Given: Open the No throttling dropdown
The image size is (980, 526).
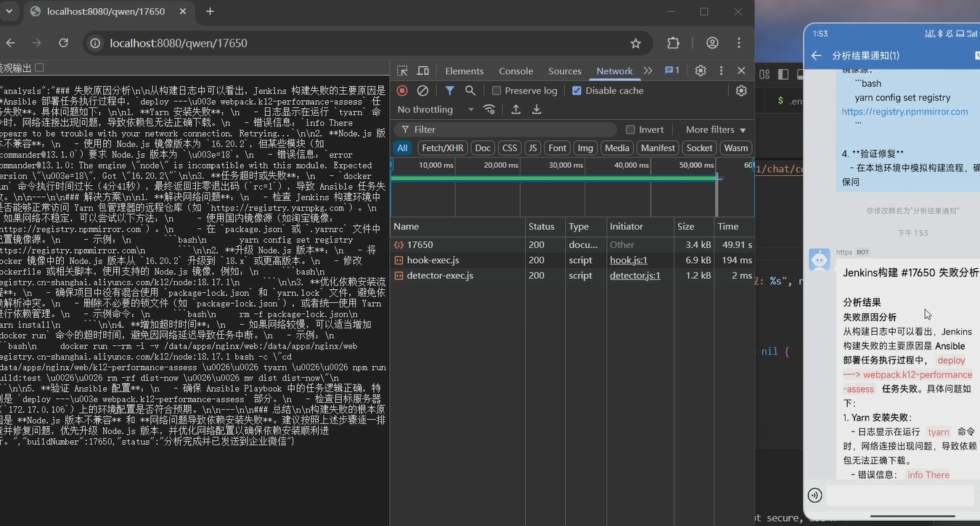Looking at the screenshot, I should click(435, 110).
